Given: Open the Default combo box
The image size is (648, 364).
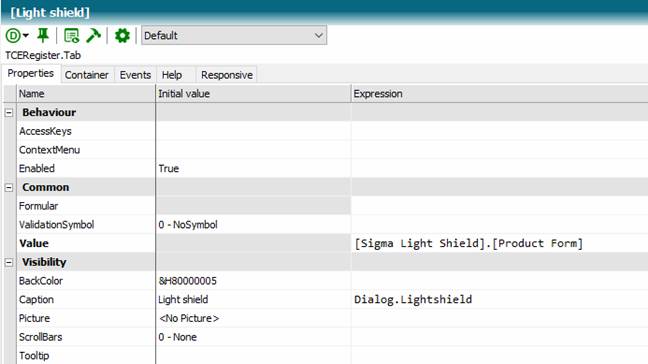Looking at the screenshot, I should [234, 36].
